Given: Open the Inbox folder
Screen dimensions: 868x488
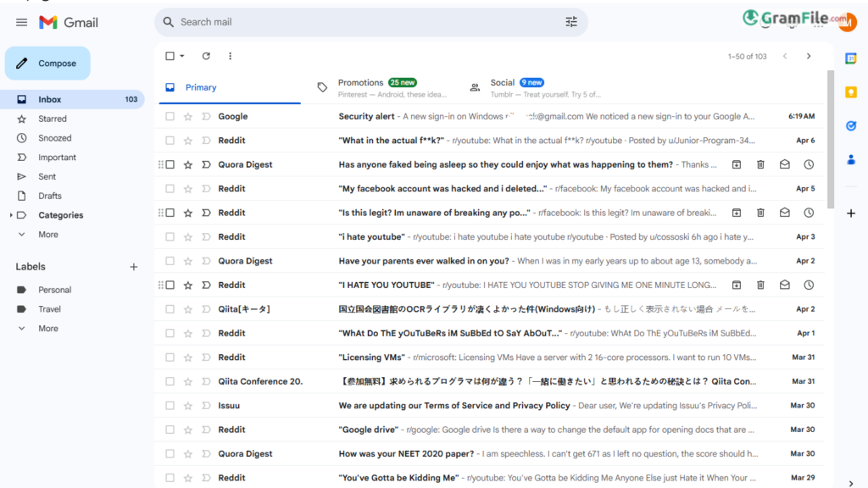Looking at the screenshot, I should pyautogui.click(x=73, y=100).
